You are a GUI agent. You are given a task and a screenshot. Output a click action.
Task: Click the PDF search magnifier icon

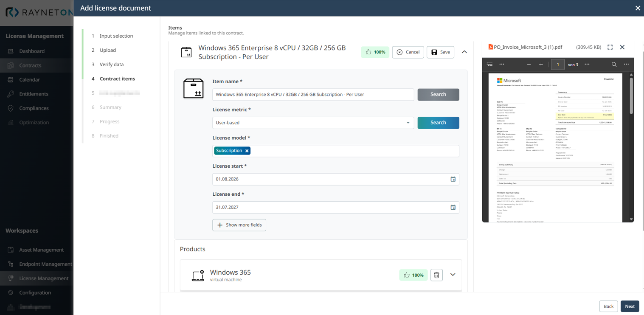pyautogui.click(x=614, y=65)
